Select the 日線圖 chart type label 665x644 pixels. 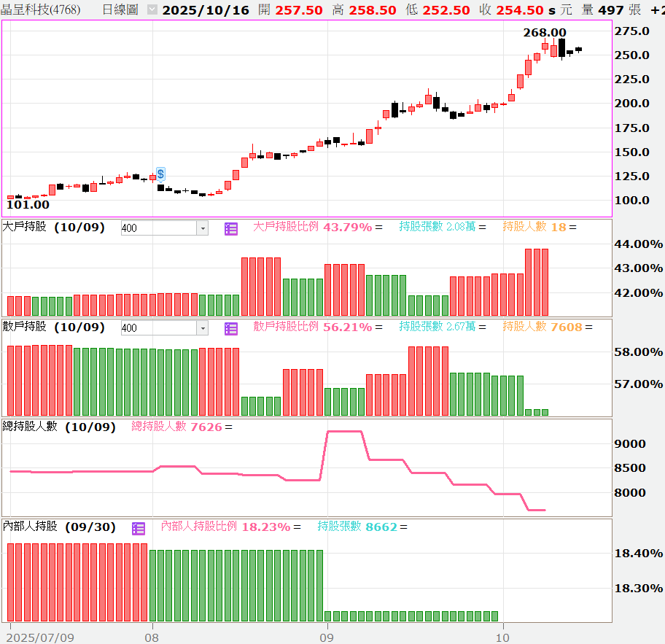[x=120, y=10]
